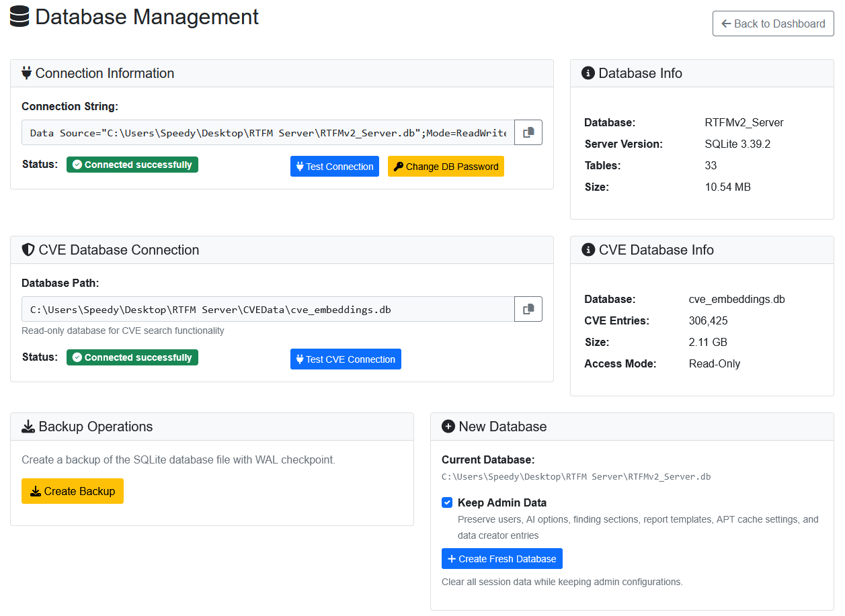The image size is (845, 616).
Task: Copy the CVE database path
Action: click(x=528, y=309)
